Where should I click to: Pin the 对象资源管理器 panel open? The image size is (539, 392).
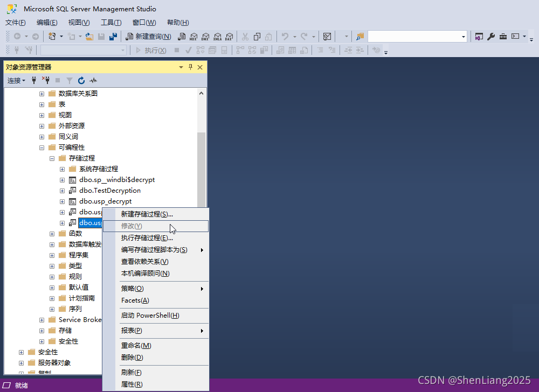(x=190, y=67)
